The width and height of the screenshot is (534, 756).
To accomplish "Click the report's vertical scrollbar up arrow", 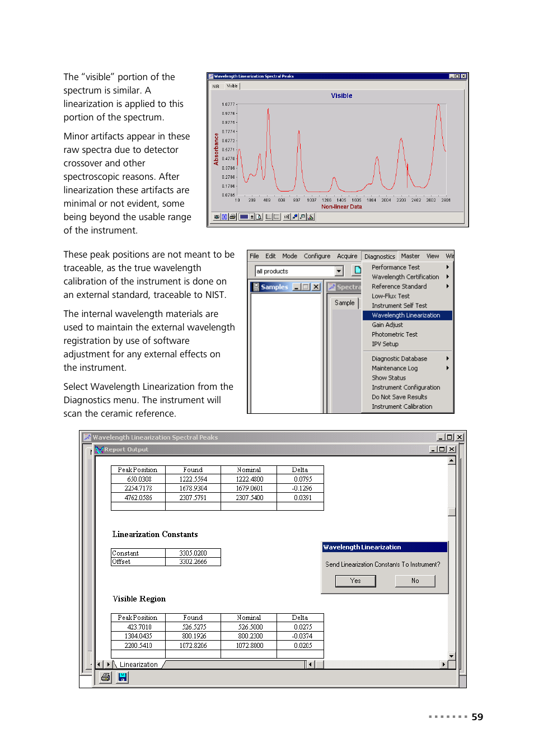I will (x=451, y=461).
